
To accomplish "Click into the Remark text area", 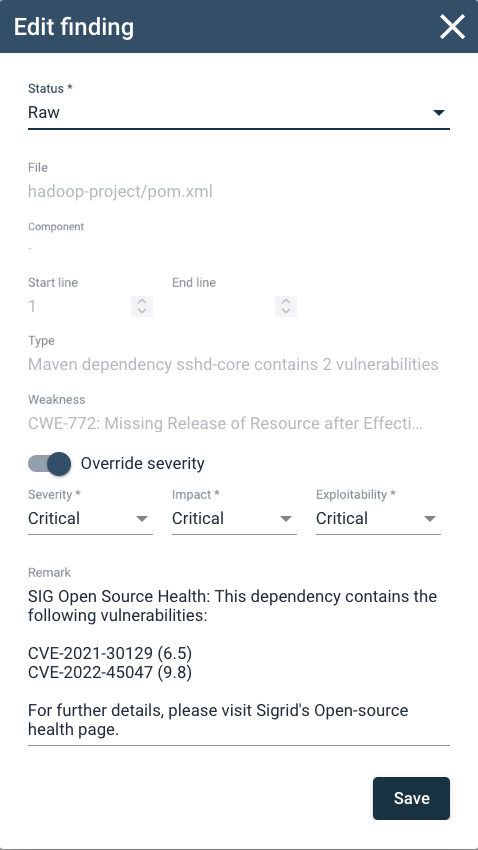I will pyautogui.click(x=238, y=664).
